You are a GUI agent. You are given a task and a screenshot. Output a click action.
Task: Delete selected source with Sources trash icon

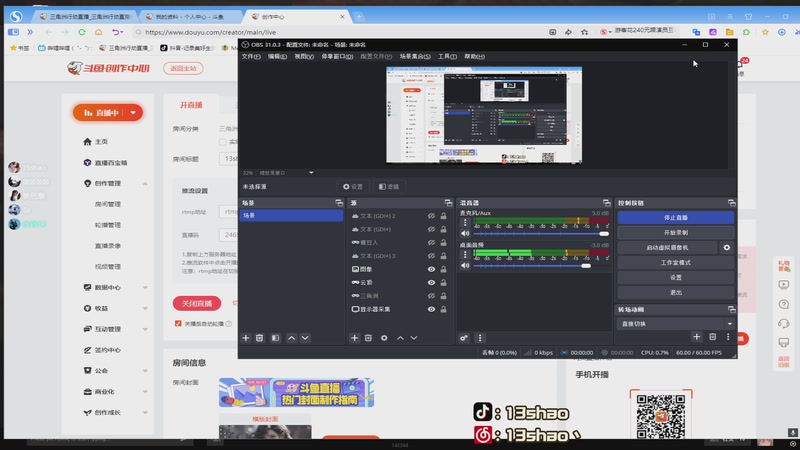point(368,338)
